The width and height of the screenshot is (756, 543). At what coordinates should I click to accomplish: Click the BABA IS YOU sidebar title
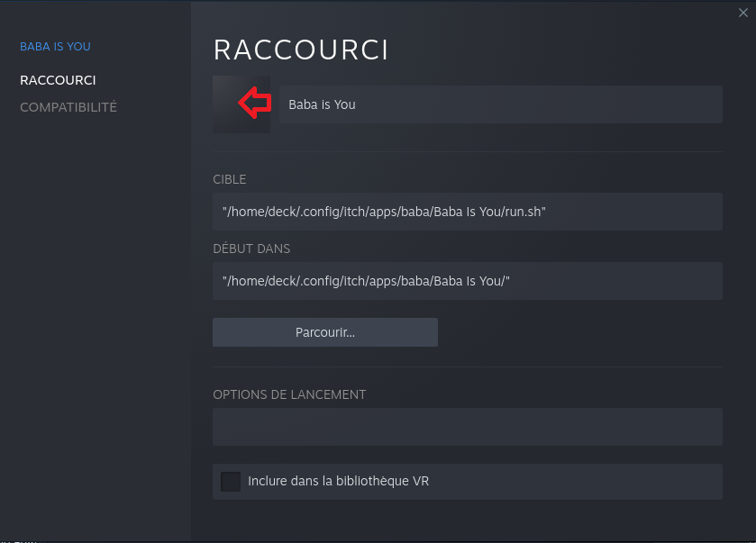tap(56, 47)
